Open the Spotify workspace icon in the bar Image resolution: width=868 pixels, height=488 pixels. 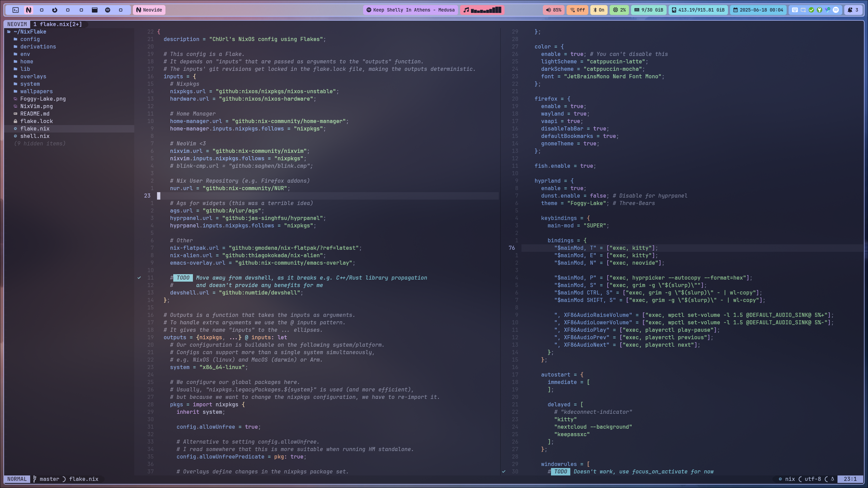pyautogui.click(x=107, y=10)
